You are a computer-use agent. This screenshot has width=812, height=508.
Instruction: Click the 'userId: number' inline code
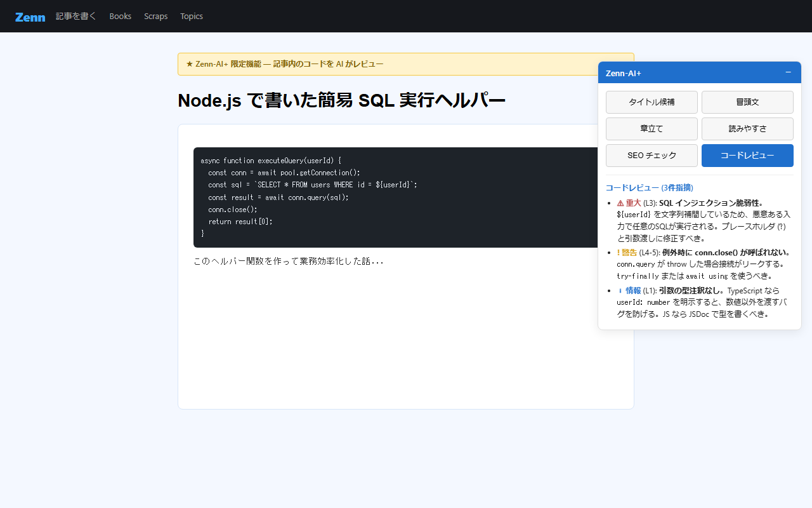pyautogui.click(x=643, y=302)
